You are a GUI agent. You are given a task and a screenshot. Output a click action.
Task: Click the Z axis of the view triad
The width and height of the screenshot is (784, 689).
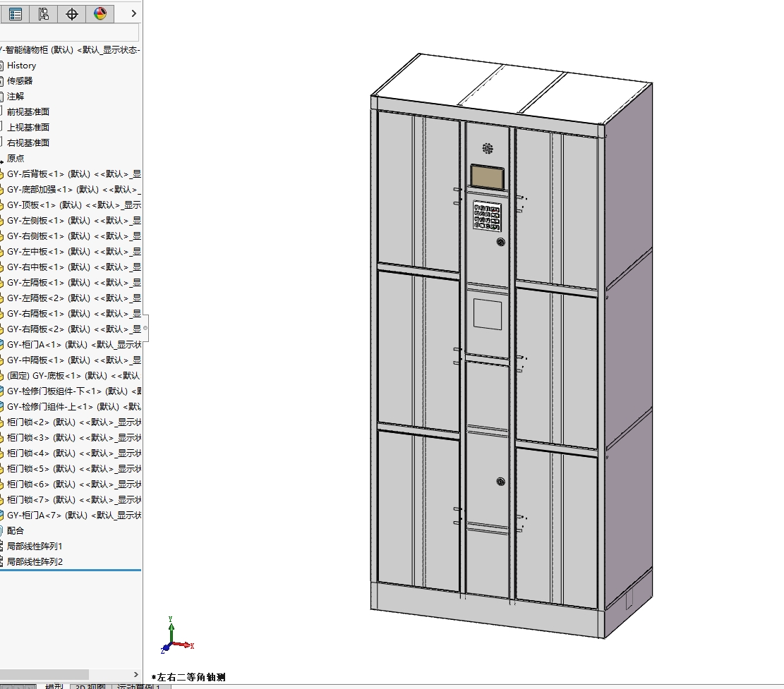(x=165, y=649)
